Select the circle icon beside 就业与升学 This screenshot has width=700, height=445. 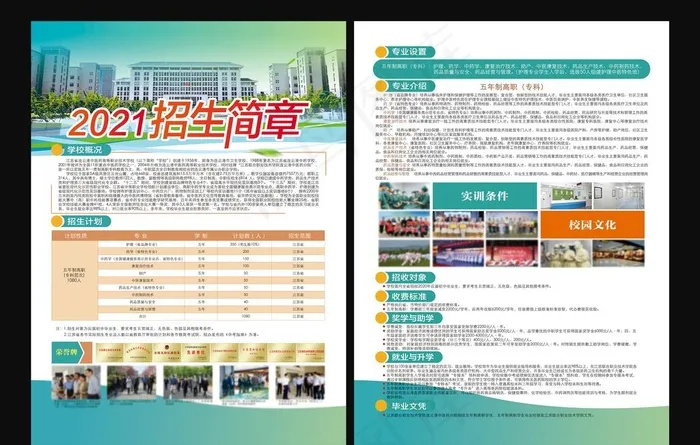point(377,355)
